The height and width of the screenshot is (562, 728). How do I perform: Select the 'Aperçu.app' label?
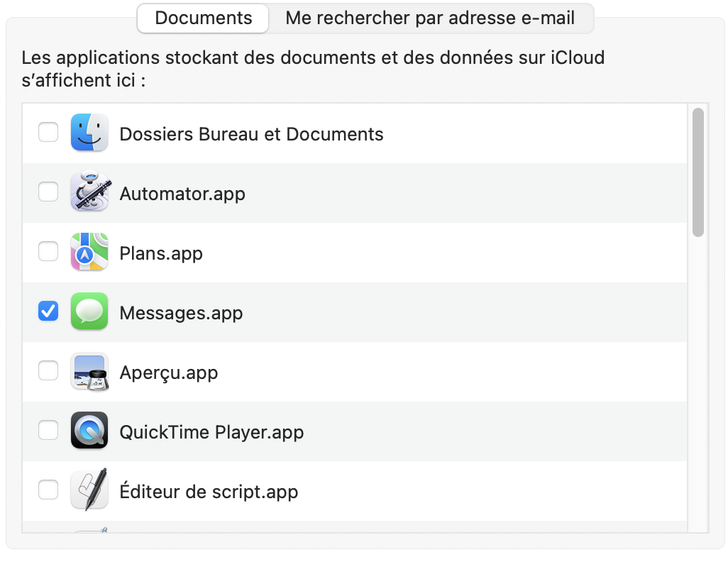pyautogui.click(x=169, y=373)
